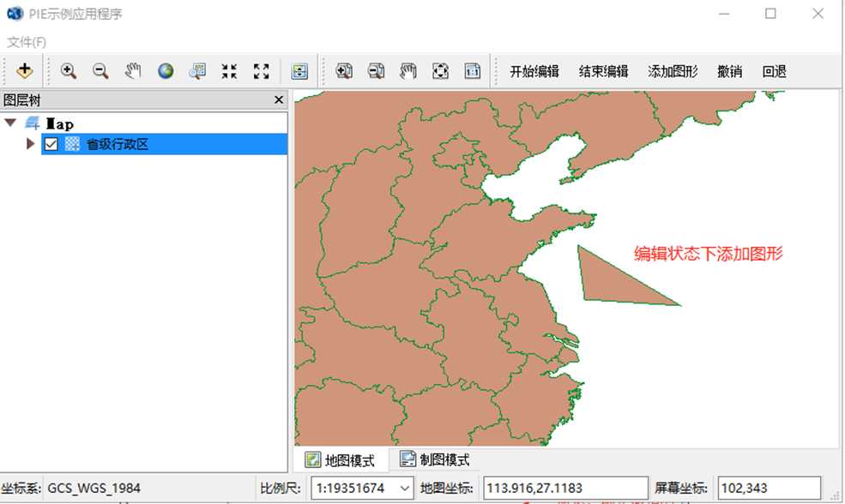Select the Map root tree item

59,123
